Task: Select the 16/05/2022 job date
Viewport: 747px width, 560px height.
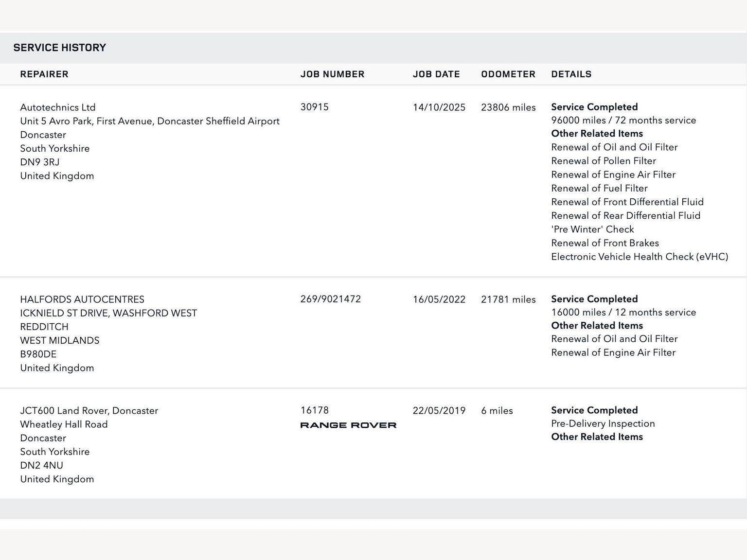Action: [x=439, y=299]
